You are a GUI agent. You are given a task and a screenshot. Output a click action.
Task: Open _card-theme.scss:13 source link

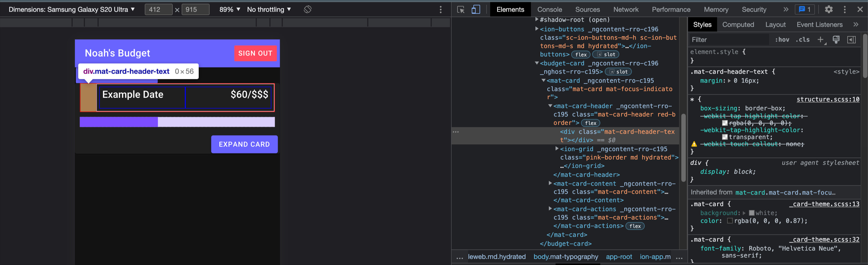[x=824, y=204]
